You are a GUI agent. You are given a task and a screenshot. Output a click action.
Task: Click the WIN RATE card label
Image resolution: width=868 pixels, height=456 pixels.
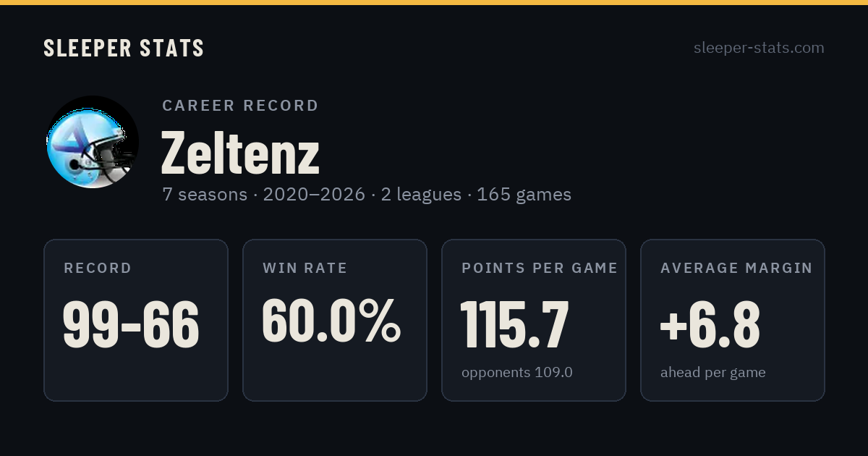(x=305, y=269)
